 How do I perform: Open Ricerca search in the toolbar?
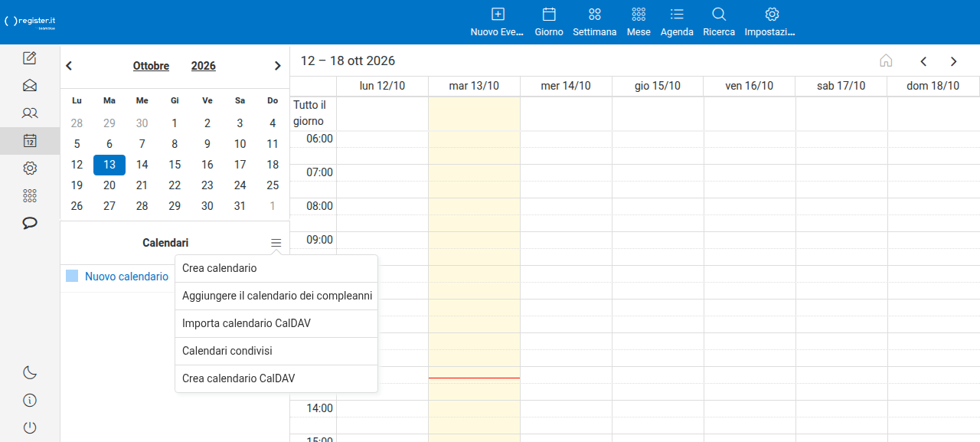[x=719, y=22]
